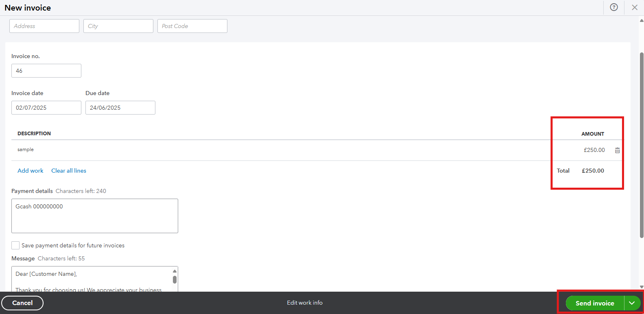Click the Message box scrollbar thumb

pos(175,279)
